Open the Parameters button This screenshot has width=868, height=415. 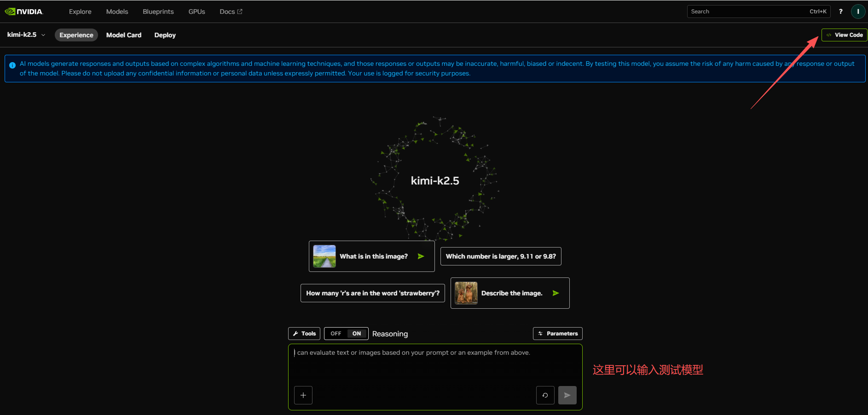tap(558, 334)
